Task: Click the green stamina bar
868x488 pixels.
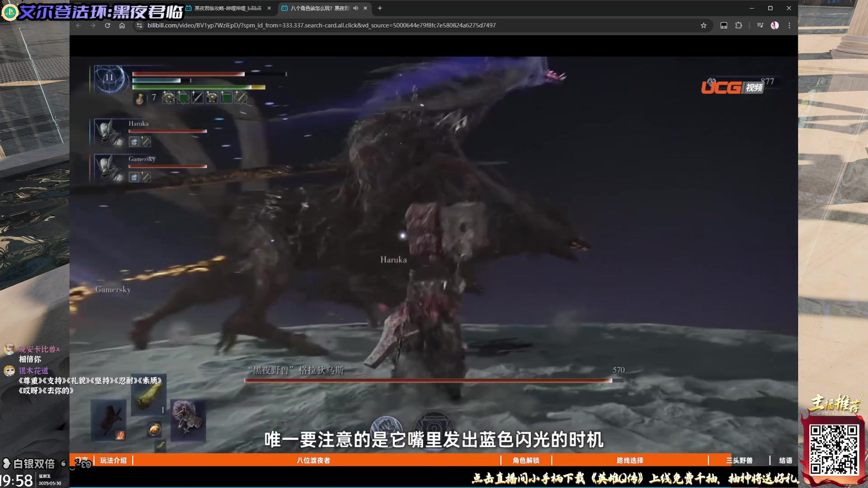Action: pyautogui.click(x=198, y=87)
